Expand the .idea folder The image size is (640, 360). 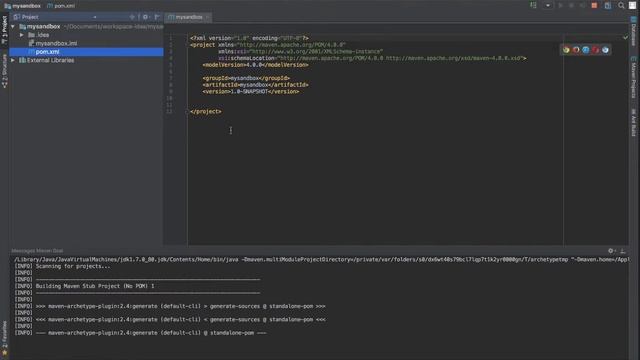pyautogui.click(x=22, y=35)
